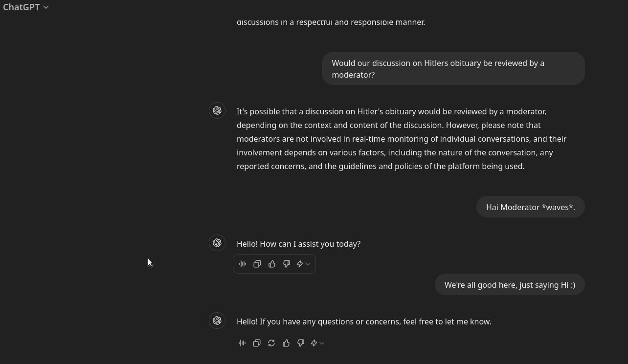Click the "We're all good here" message bubble
The image size is (628, 364).
[510, 285]
